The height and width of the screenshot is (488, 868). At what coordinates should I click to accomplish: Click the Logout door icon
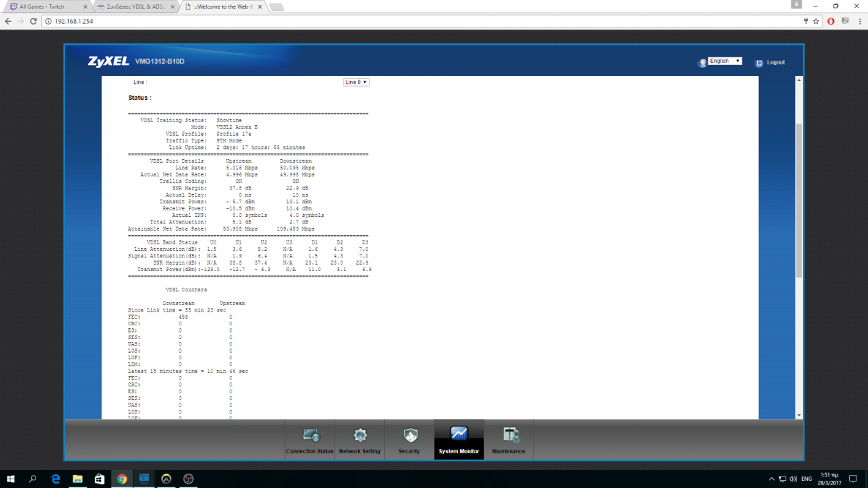coord(759,63)
